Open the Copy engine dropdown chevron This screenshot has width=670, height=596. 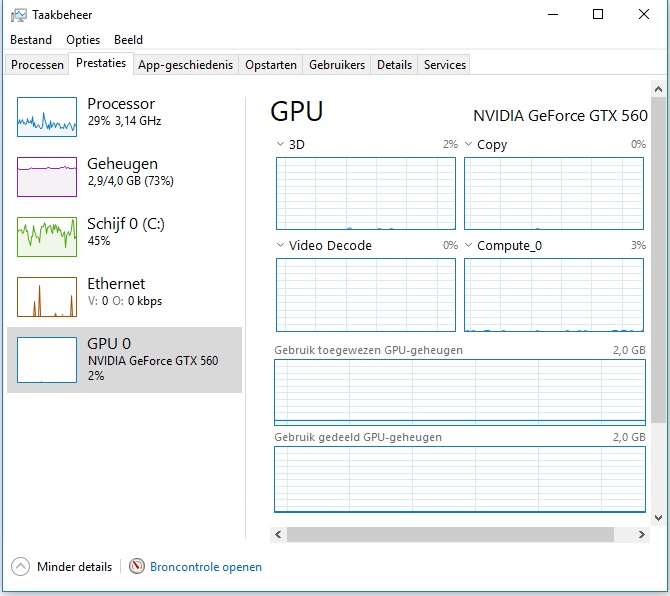pyautogui.click(x=468, y=144)
